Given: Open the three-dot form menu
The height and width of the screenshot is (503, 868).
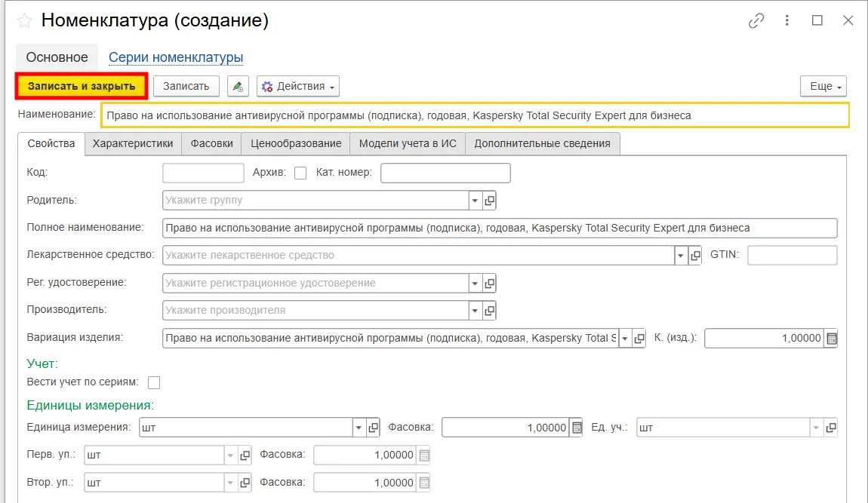Looking at the screenshot, I should (x=786, y=21).
